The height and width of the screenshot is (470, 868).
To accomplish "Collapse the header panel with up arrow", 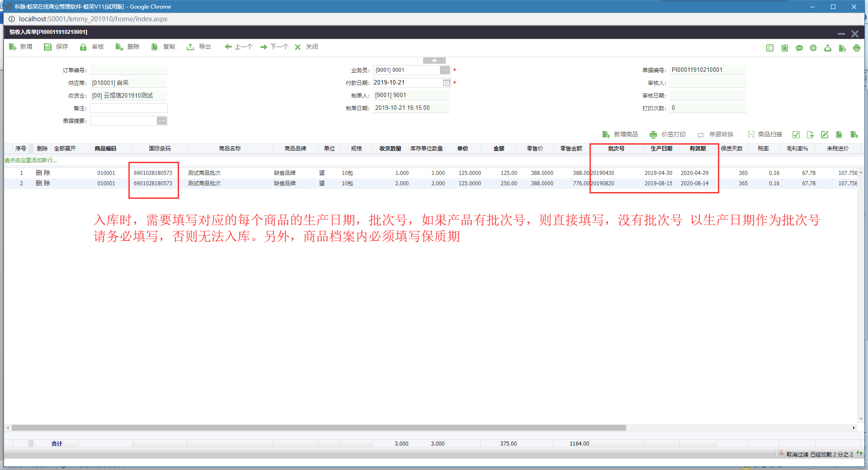I will tap(434, 61).
